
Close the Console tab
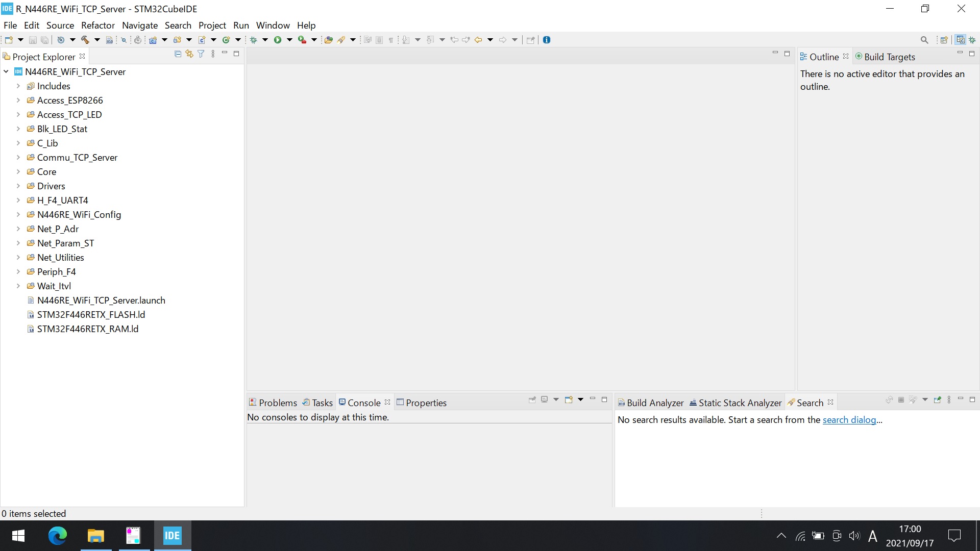387,402
